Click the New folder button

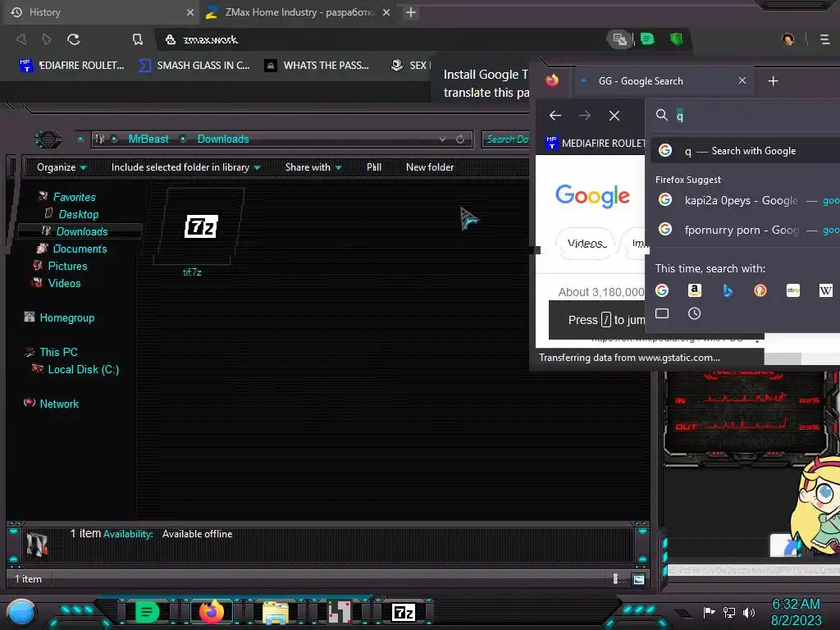click(x=430, y=167)
